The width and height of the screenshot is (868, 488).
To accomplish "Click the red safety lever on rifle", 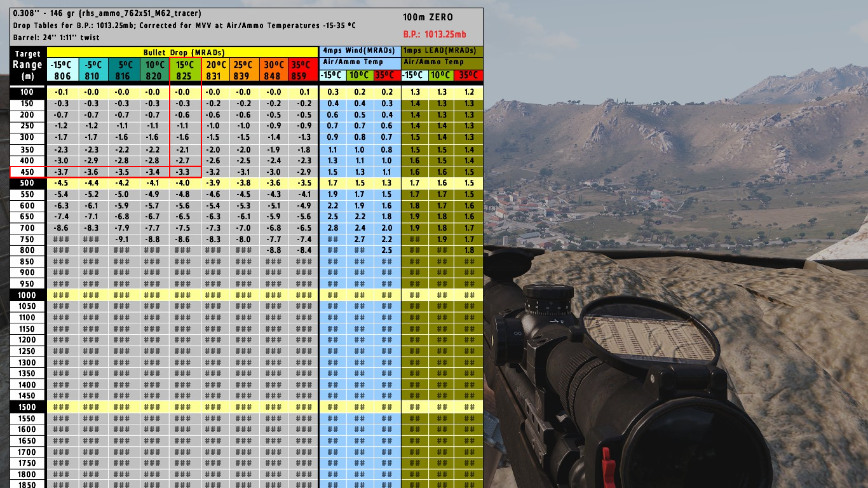I will pos(606,466).
